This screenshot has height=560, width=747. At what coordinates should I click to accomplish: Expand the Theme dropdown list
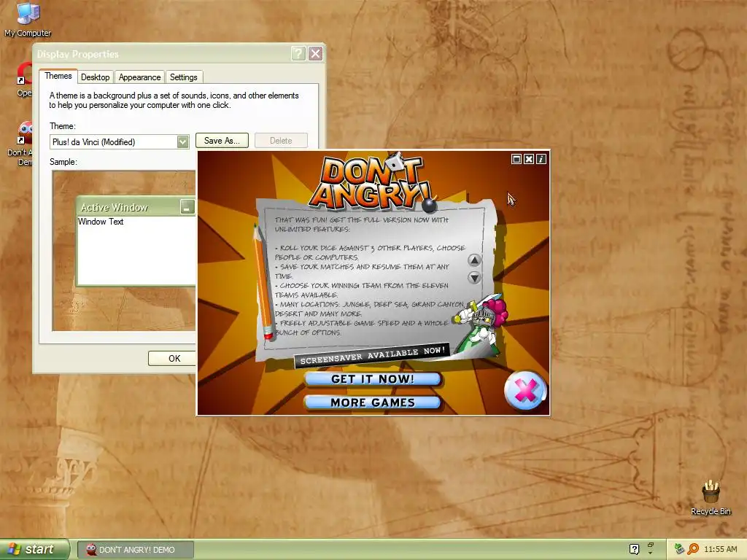182,142
